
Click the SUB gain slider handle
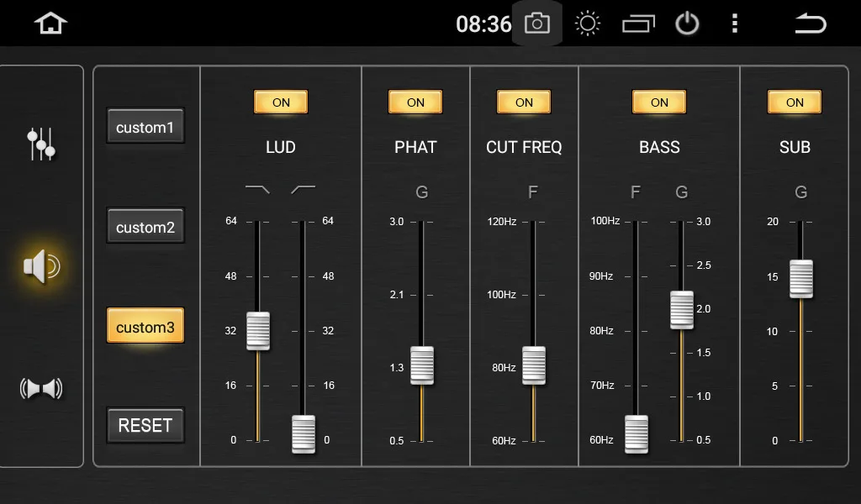[801, 279]
